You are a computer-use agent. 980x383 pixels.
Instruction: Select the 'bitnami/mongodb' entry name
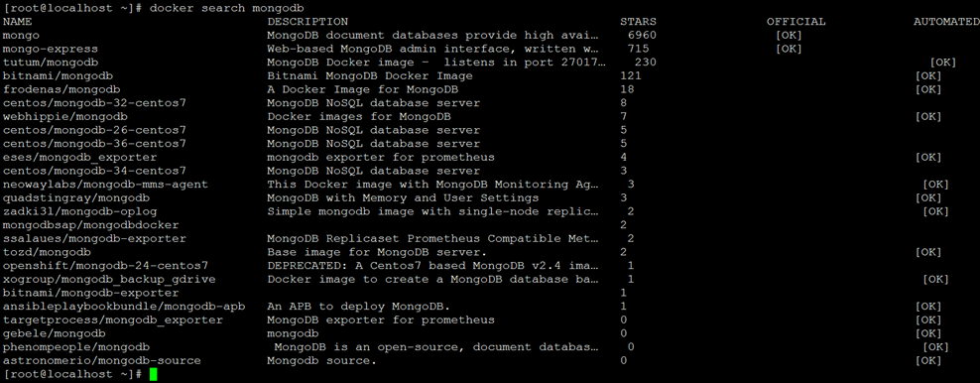point(51,76)
